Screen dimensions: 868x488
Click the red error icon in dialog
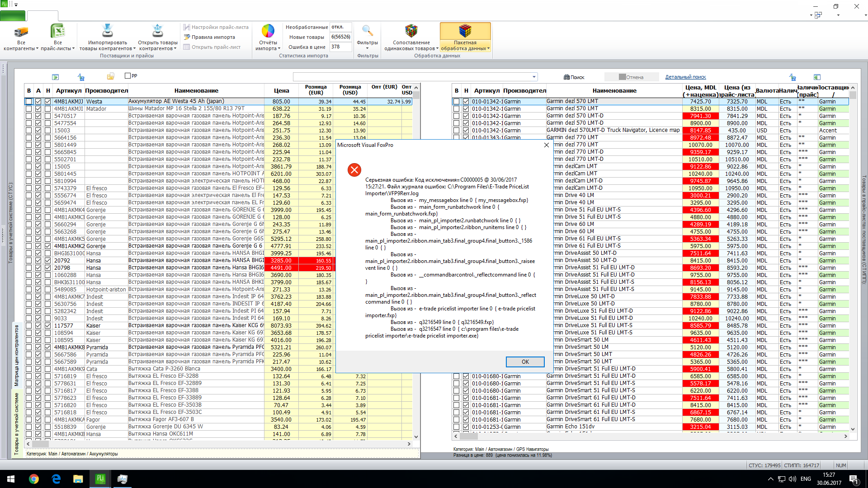pos(354,170)
